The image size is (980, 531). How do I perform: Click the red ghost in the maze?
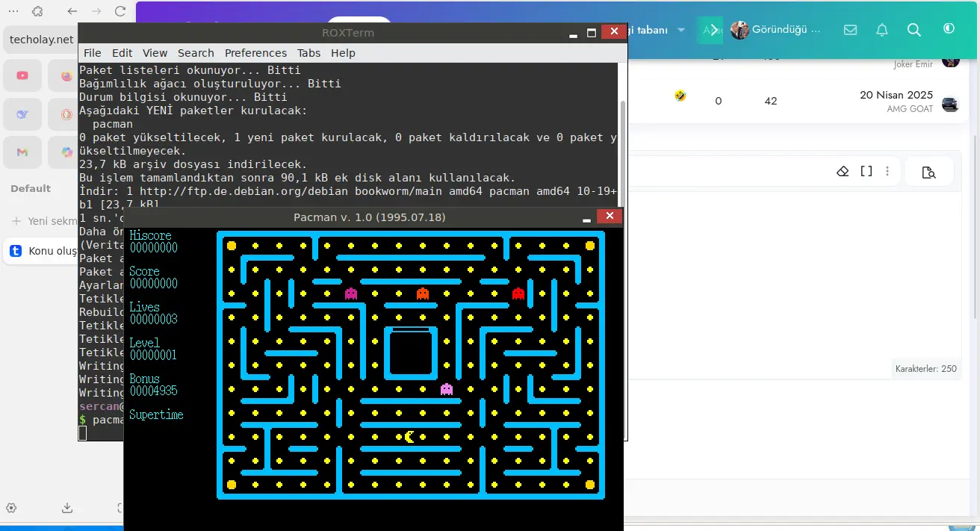pos(518,294)
